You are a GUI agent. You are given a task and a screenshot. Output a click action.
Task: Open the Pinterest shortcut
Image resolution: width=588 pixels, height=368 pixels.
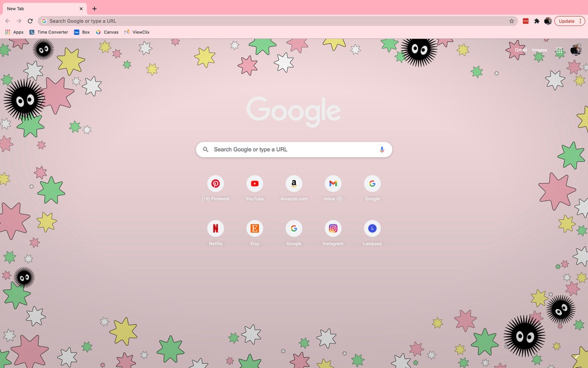point(216,184)
